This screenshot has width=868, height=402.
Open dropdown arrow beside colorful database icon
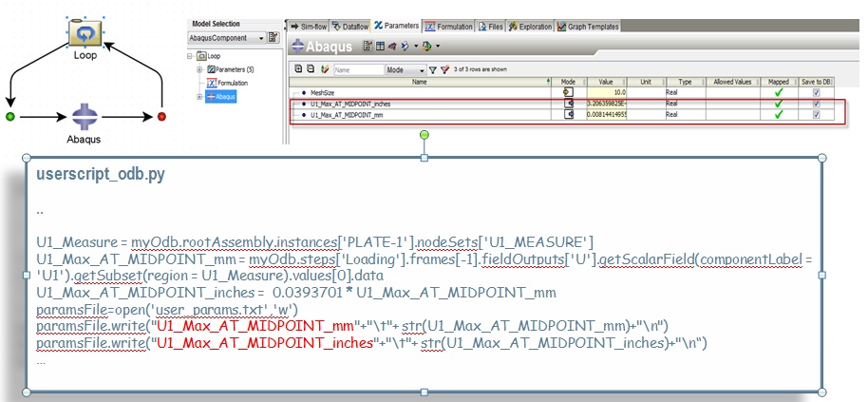click(x=437, y=46)
